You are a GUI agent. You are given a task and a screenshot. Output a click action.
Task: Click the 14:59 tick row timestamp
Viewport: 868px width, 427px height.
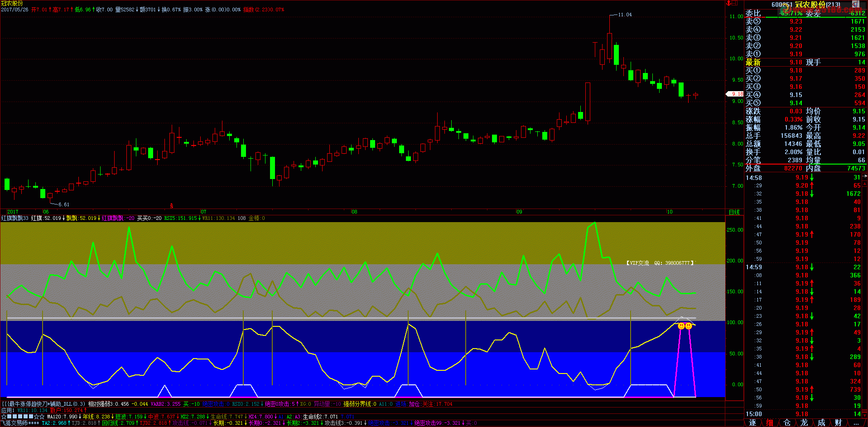(754, 267)
